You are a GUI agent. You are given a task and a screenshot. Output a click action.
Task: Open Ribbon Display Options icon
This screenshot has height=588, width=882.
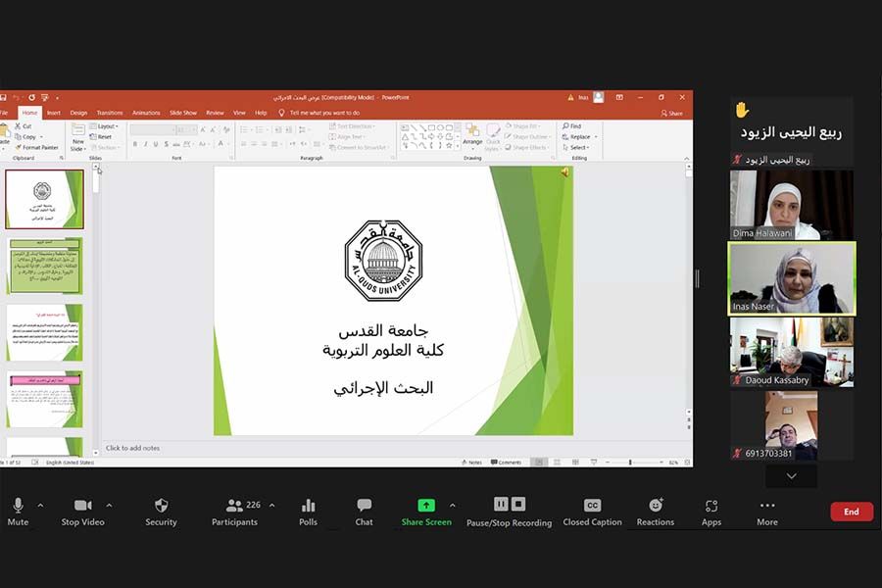(x=619, y=97)
